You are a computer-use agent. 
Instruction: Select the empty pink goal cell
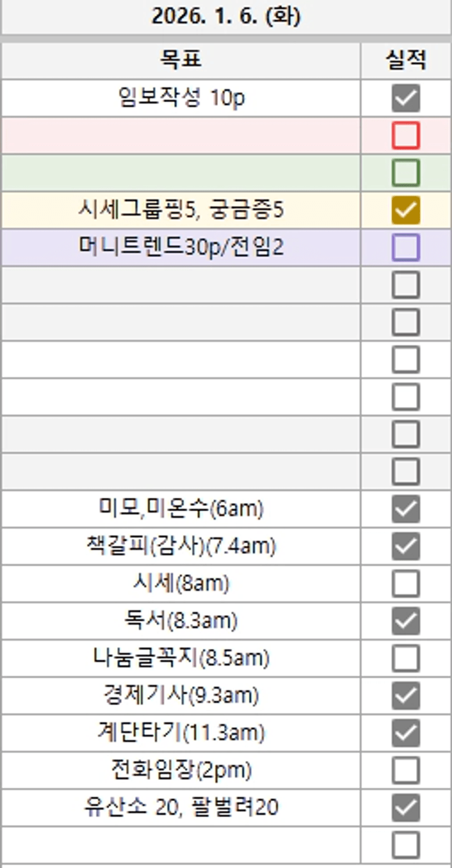(181, 135)
